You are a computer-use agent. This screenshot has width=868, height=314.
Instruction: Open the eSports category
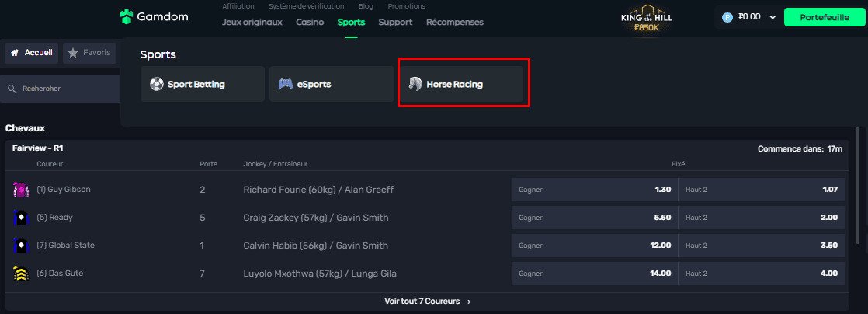[x=332, y=84]
